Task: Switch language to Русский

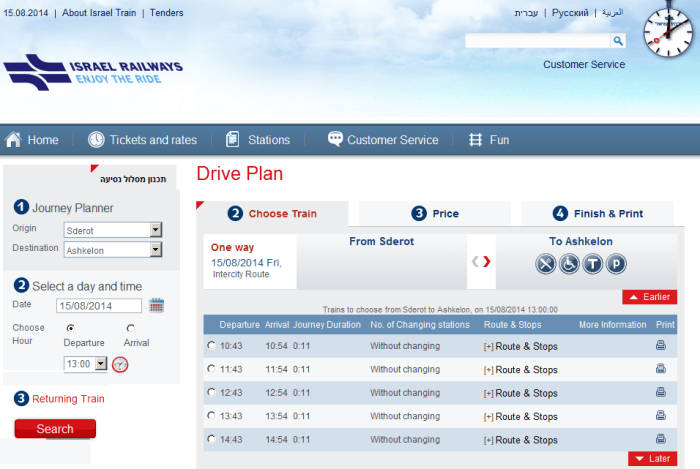Action: pos(570,13)
